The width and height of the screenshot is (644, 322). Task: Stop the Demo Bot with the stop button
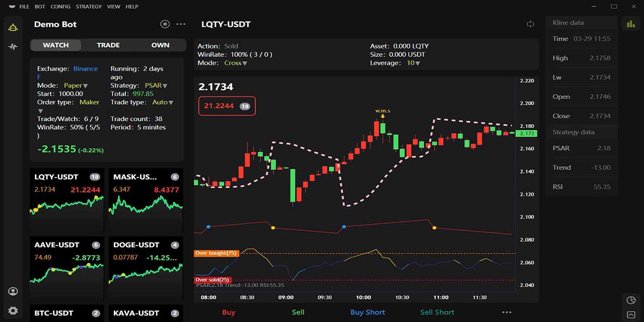[165, 24]
